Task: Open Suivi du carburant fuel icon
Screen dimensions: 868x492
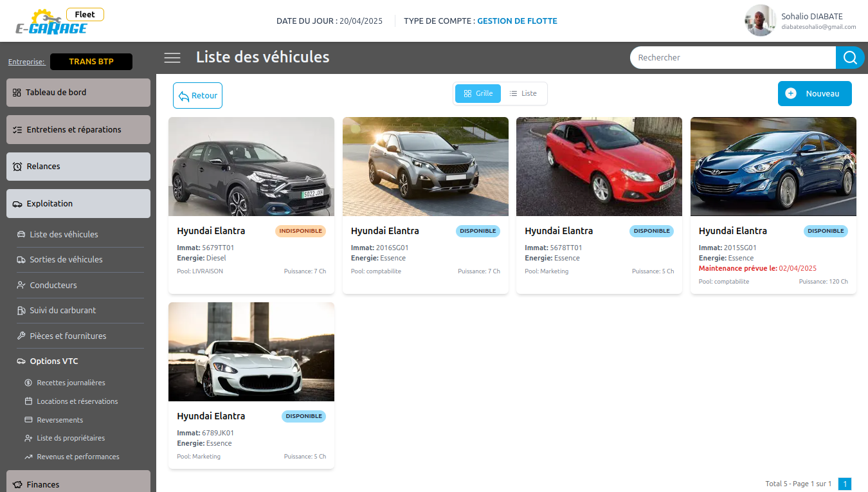Action: point(22,310)
